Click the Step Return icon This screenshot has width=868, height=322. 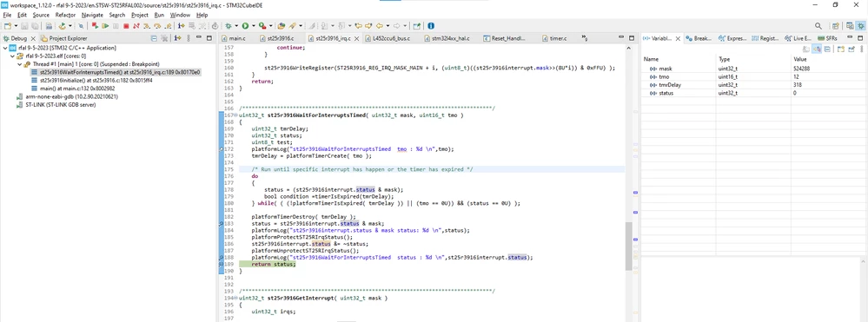pyautogui.click(x=167, y=25)
